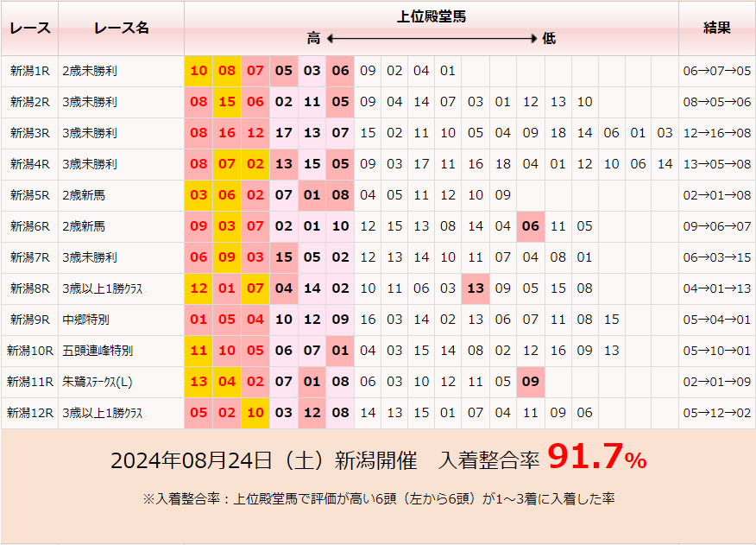Image resolution: width=756 pixels, height=545 pixels.
Task: Click the レース名 column header
Action: [x=121, y=28]
